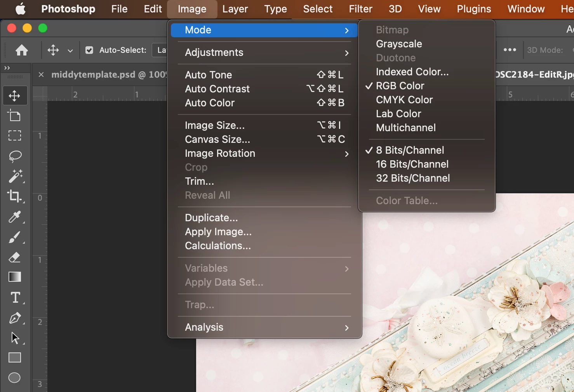The width and height of the screenshot is (574, 392).
Task: Open the Layer menu
Action: [235, 9]
